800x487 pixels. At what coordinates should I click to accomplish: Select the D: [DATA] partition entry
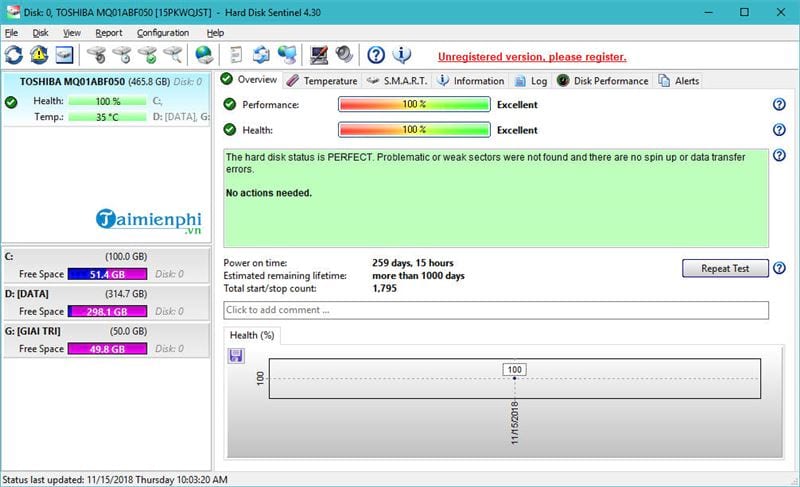(x=106, y=302)
